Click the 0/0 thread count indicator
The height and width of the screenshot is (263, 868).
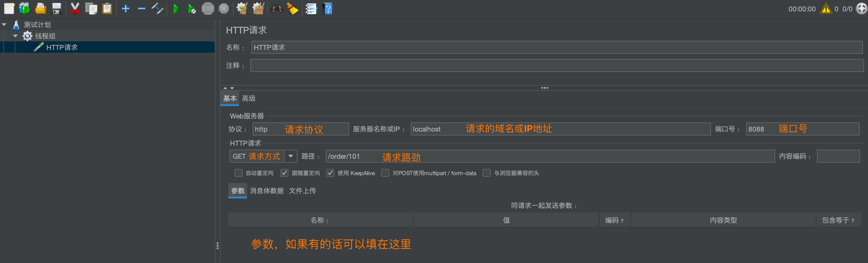847,9
